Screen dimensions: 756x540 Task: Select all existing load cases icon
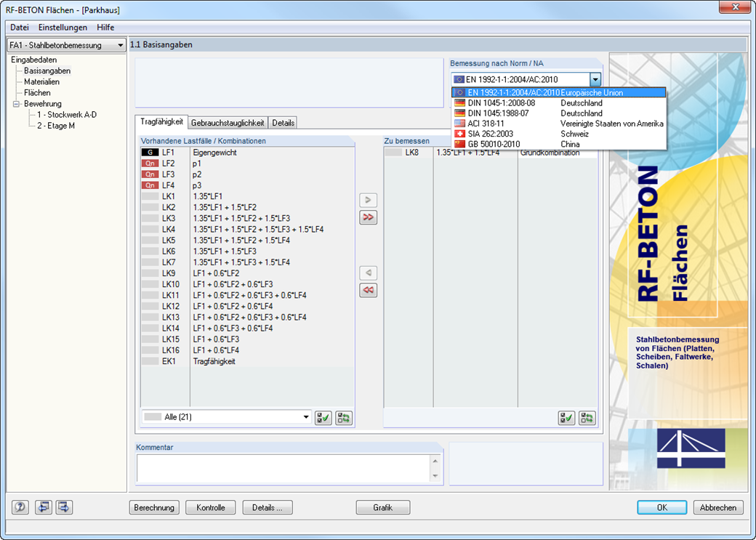pos(323,417)
